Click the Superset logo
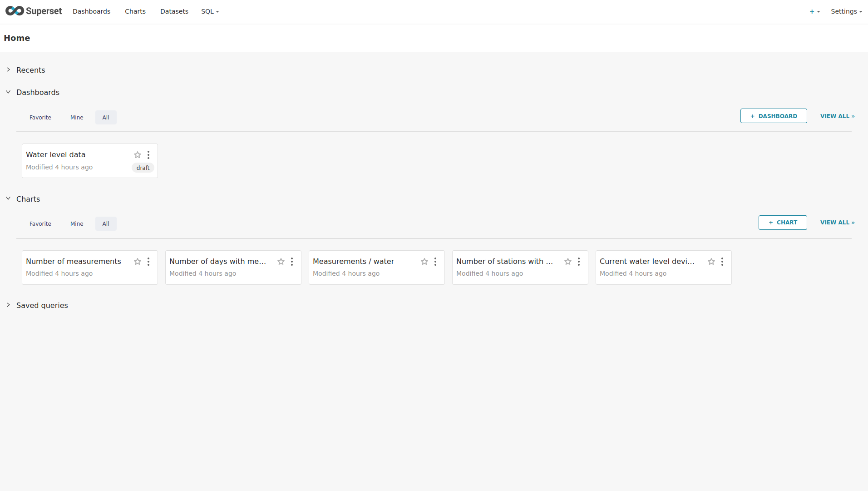This screenshot has width=868, height=491. pos(34,11)
